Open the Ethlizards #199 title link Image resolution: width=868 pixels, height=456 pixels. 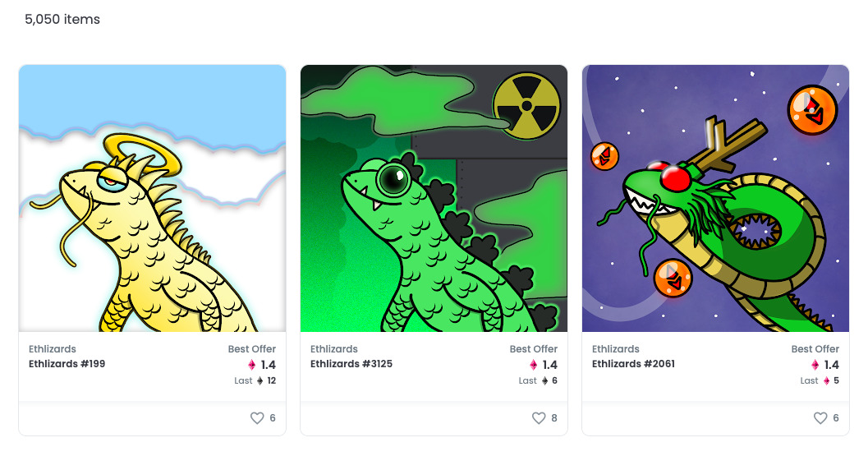[67, 364]
